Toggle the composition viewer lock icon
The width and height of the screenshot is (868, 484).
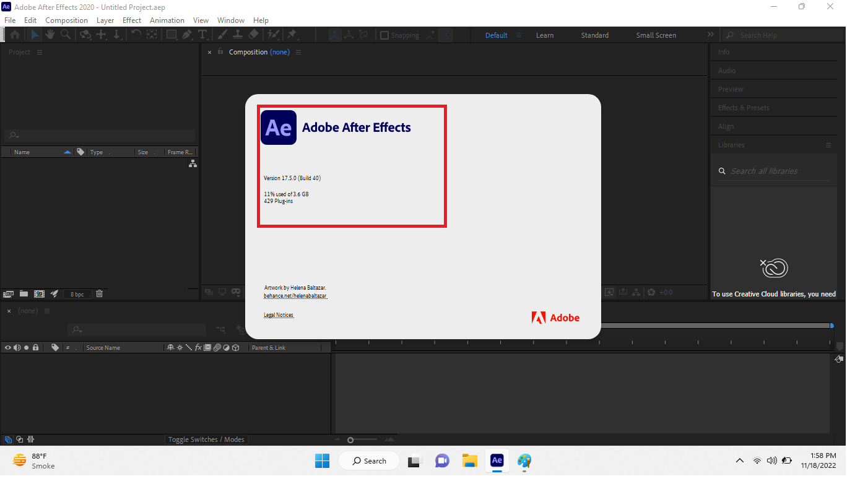click(x=220, y=51)
